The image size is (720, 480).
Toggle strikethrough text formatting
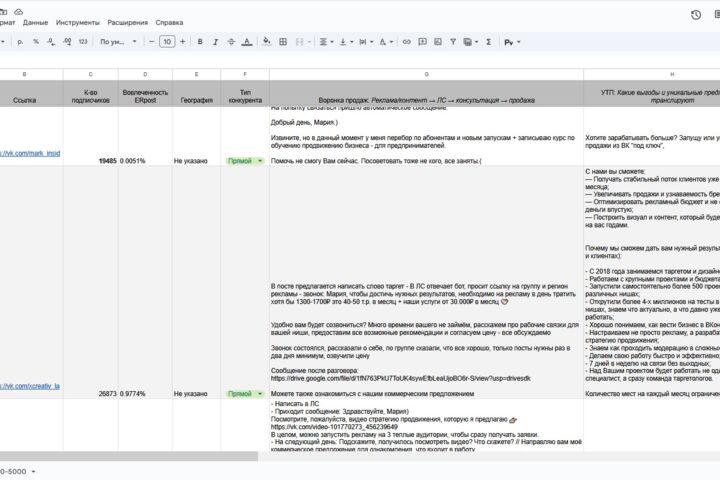[231, 42]
